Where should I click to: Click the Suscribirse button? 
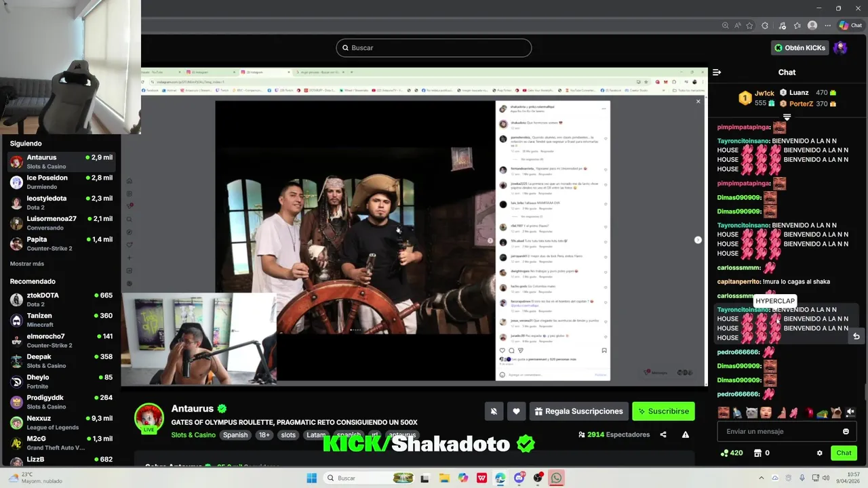point(664,411)
